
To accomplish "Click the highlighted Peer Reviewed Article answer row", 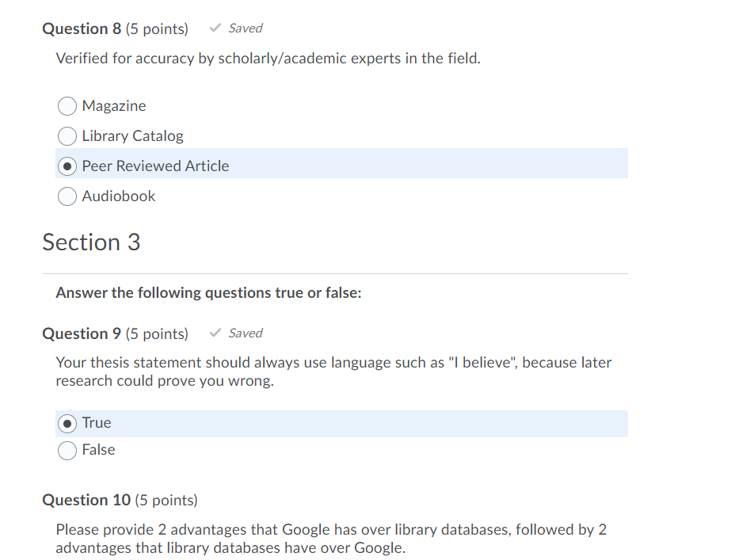I will 341,163.
